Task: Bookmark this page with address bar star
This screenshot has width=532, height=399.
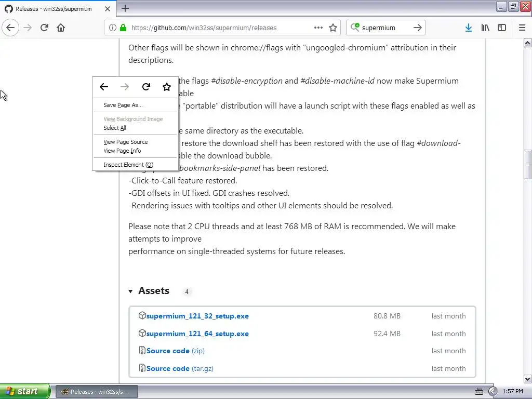Action: click(333, 28)
